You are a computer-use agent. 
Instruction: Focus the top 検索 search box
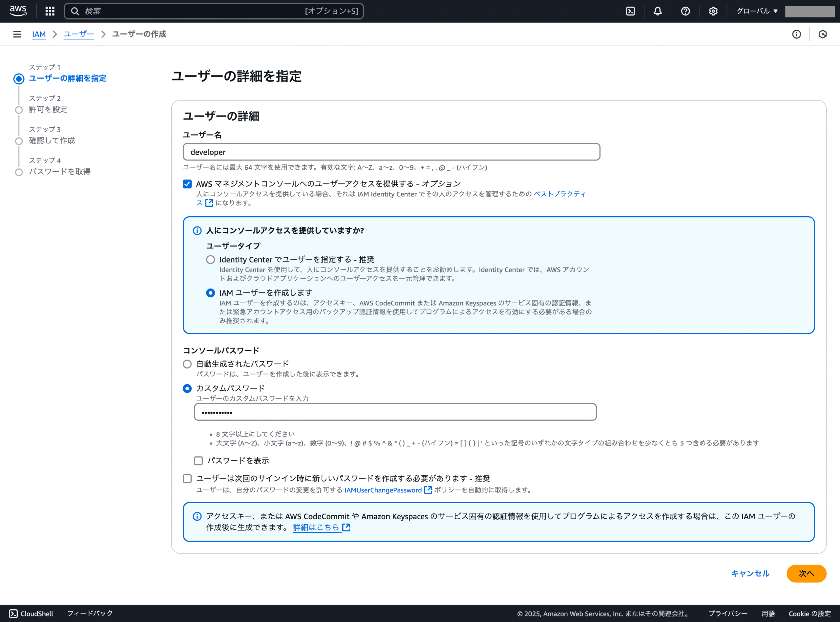[214, 11]
